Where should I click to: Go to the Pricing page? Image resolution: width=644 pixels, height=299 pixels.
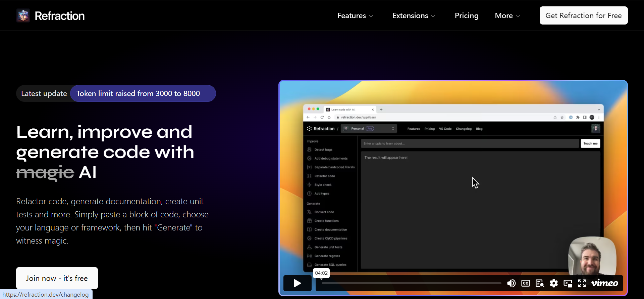[466, 16]
